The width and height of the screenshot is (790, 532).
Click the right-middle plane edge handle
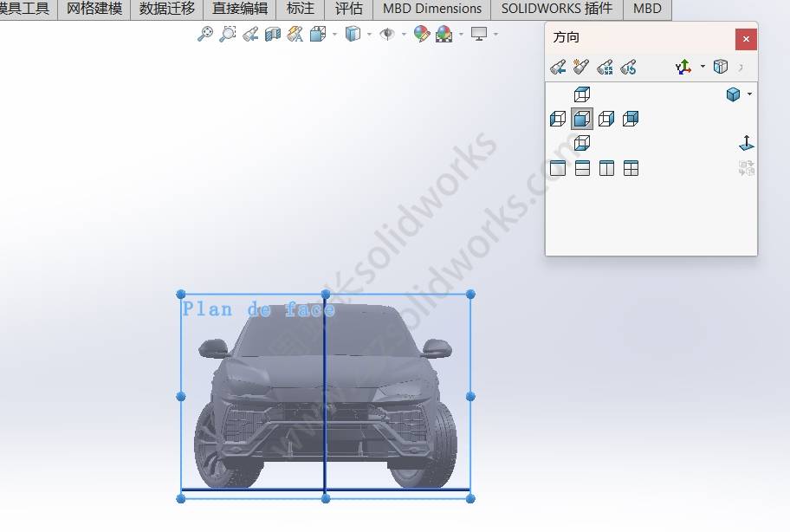click(x=470, y=397)
